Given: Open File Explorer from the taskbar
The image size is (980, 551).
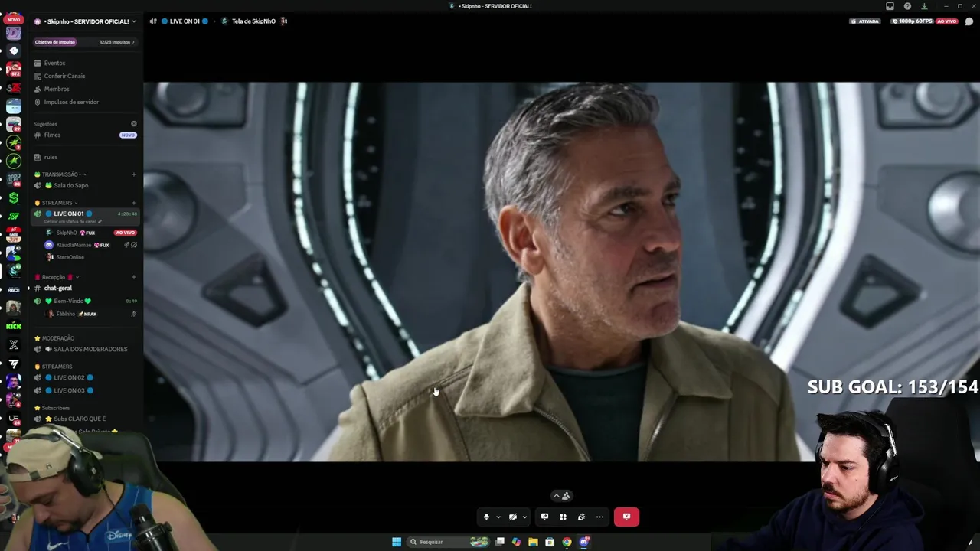Looking at the screenshot, I should (533, 542).
